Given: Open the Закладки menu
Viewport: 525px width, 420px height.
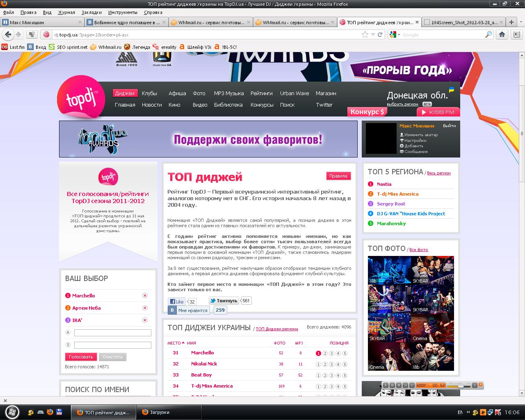Looking at the screenshot, I should (x=91, y=12).
